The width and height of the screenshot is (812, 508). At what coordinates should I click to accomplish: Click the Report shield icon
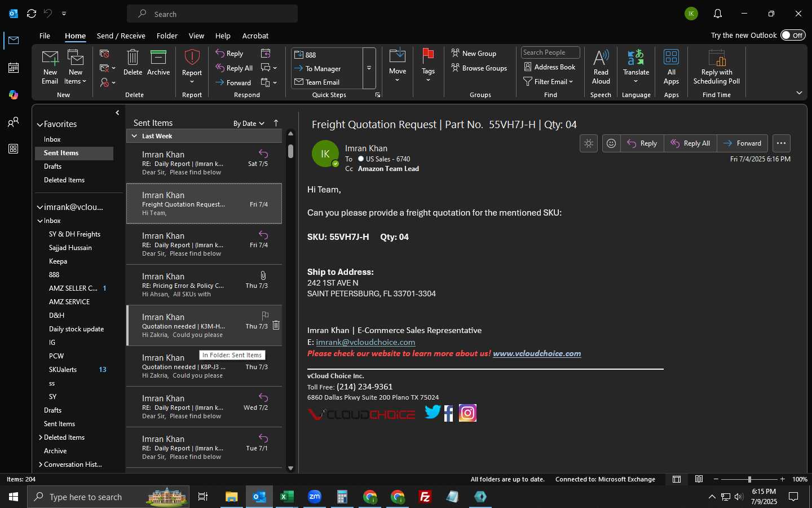[x=192, y=58]
